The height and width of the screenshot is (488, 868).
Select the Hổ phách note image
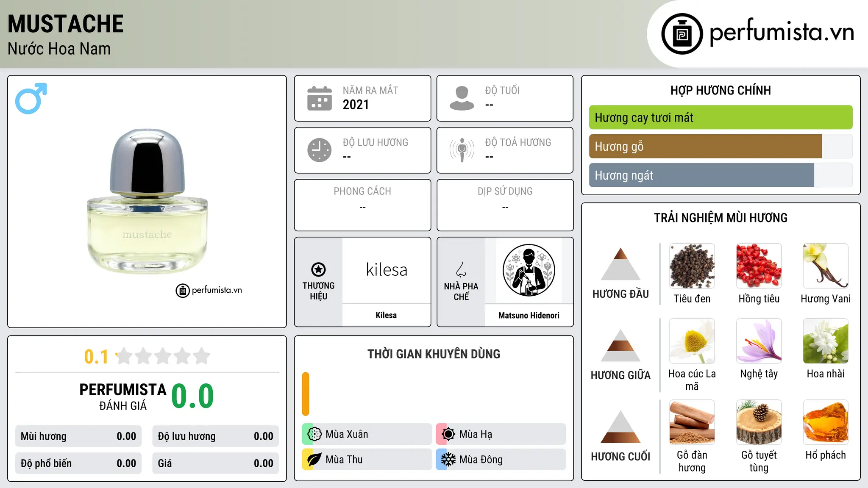pos(826,422)
